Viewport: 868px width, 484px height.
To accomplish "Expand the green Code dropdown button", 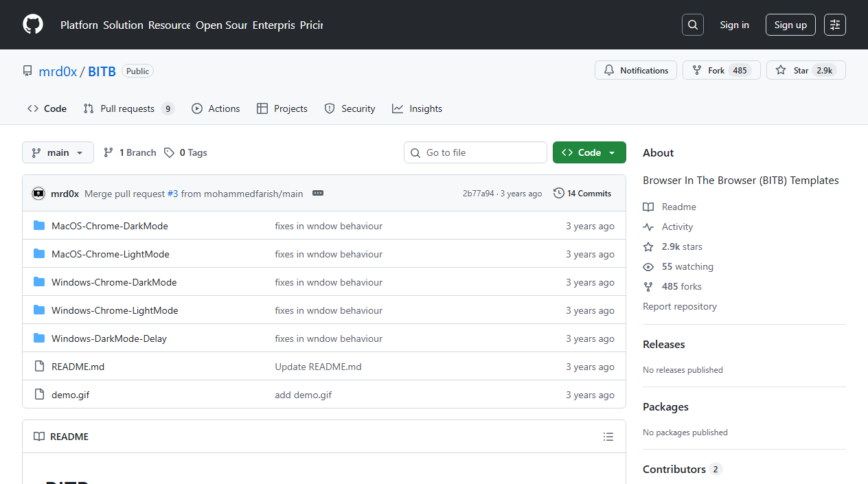I will pos(589,152).
